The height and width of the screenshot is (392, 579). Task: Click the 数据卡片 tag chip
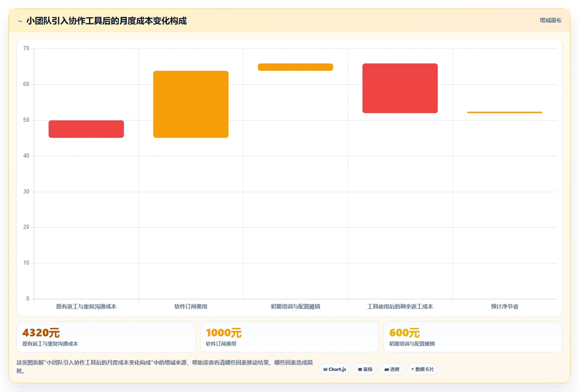(x=422, y=369)
